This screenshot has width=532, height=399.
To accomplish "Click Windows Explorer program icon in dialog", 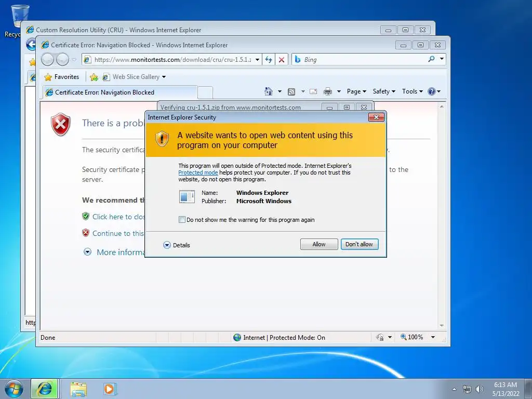I will 187,197.
